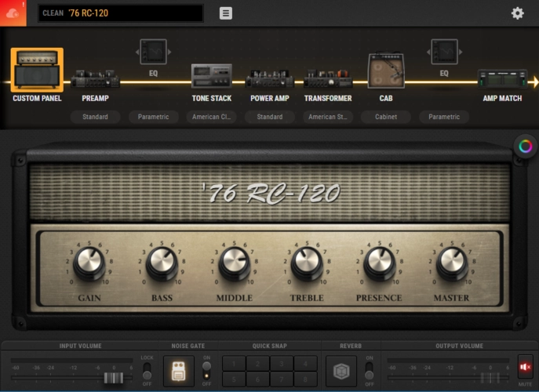Mute the output with Mute button
This screenshot has width=539, height=392.
tap(525, 367)
